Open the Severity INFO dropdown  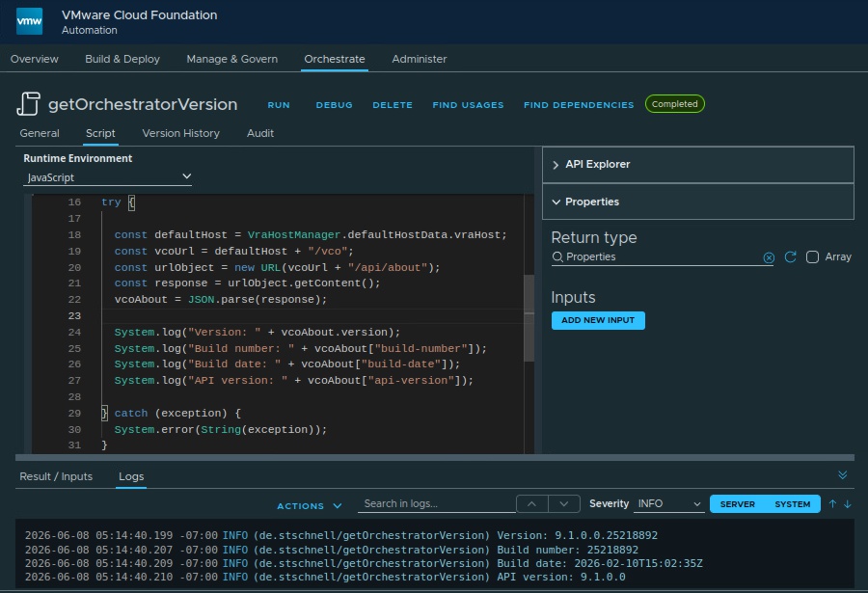668,504
